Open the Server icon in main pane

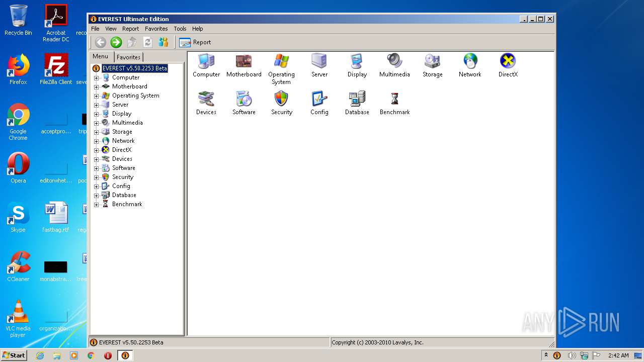[319, 61]
